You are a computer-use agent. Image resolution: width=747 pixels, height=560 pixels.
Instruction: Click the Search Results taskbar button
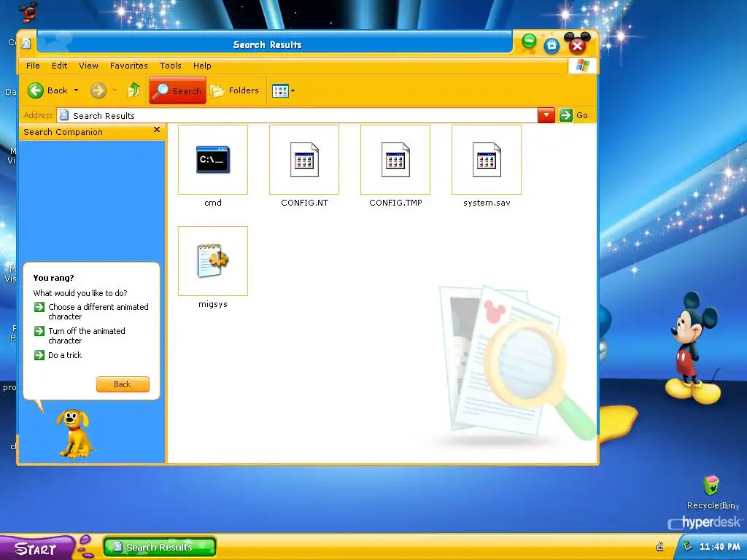coord(160,547)
